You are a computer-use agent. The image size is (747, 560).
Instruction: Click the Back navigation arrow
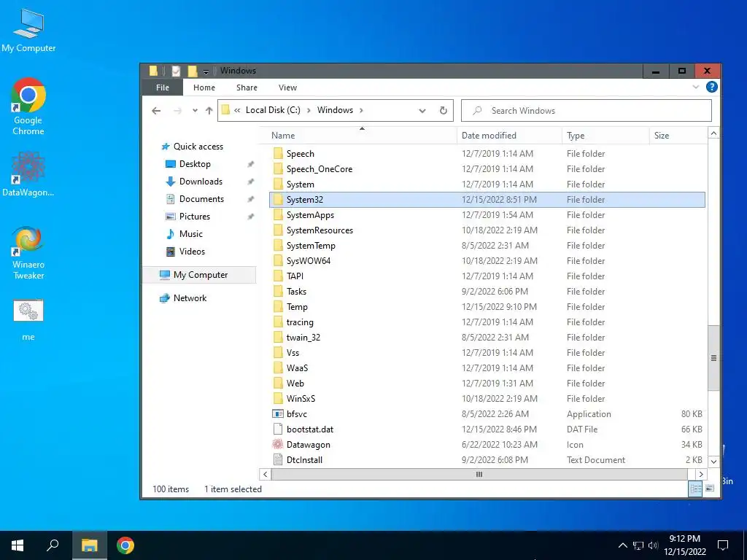pyautogui.click(x=156, y=111)
